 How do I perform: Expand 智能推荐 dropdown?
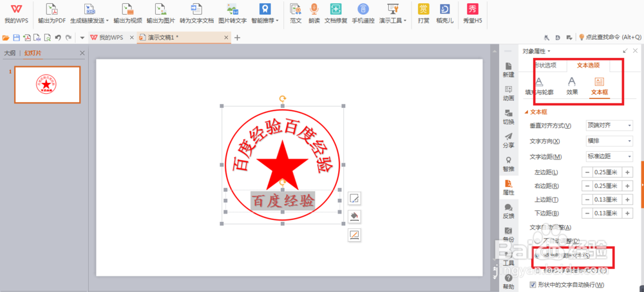(x=277, y=20)
